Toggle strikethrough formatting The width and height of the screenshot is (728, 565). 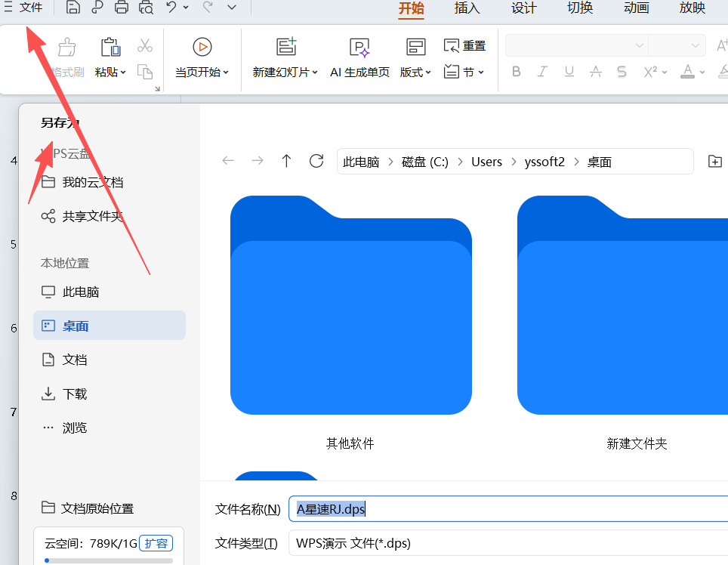[596, 72]
